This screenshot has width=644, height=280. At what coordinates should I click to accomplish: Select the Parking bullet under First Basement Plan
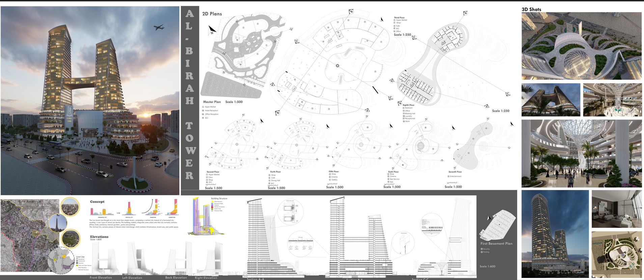coord(481,252)
